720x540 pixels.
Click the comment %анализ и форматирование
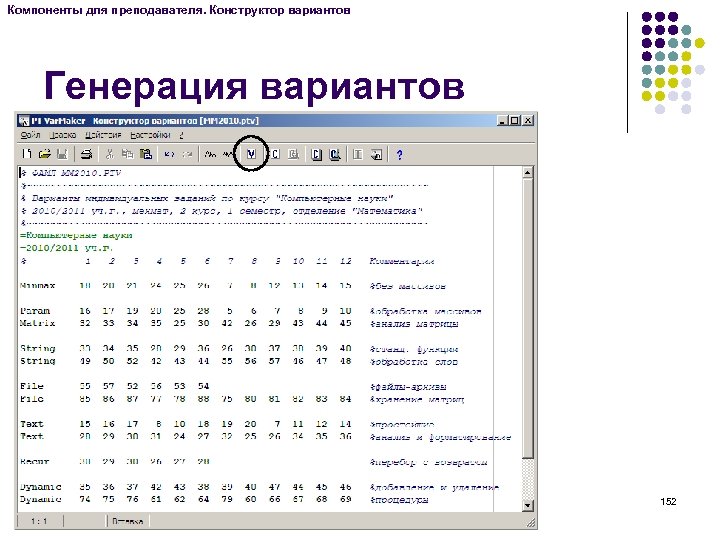(440, 437)
